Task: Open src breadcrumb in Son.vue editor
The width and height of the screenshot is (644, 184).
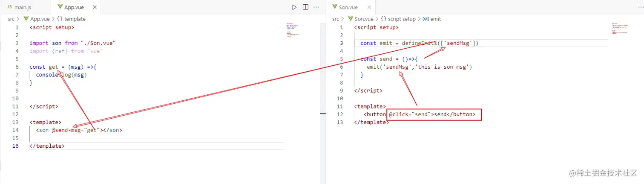Action: tap(336, 19)
